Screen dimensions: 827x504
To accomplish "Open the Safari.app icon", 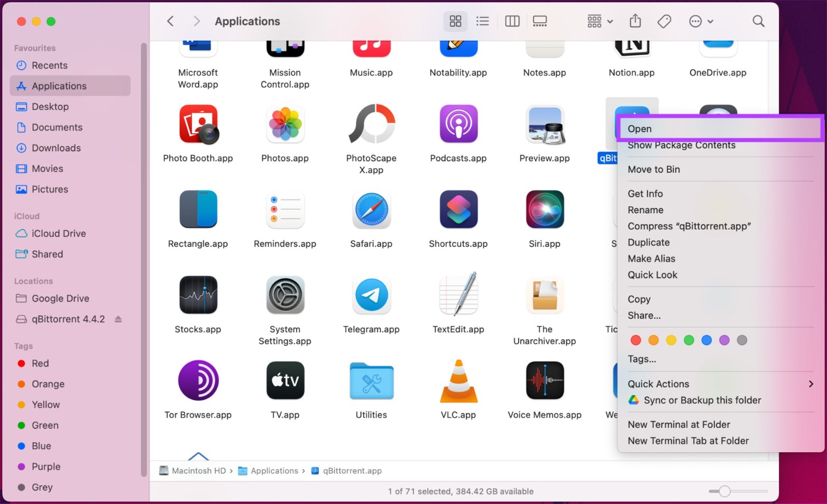I will coord(371,209).
